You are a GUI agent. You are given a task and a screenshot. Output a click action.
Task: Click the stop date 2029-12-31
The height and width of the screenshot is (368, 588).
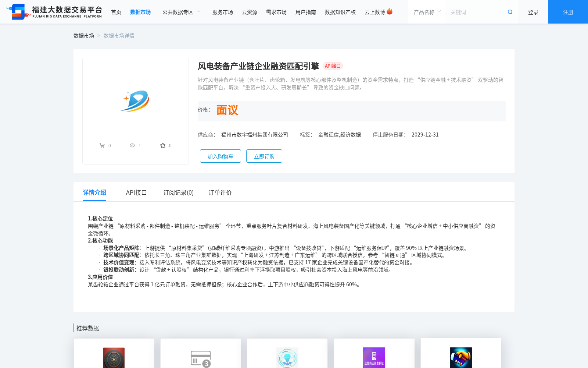(425, 135)
